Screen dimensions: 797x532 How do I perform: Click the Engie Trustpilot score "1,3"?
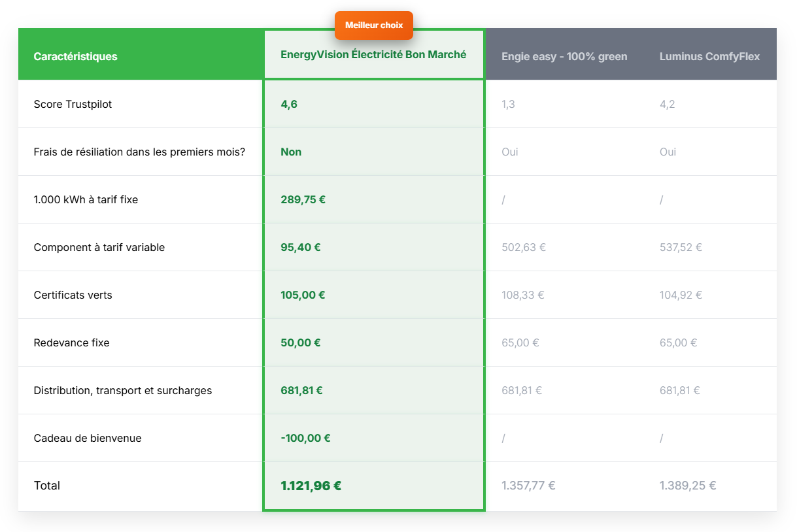508,104
